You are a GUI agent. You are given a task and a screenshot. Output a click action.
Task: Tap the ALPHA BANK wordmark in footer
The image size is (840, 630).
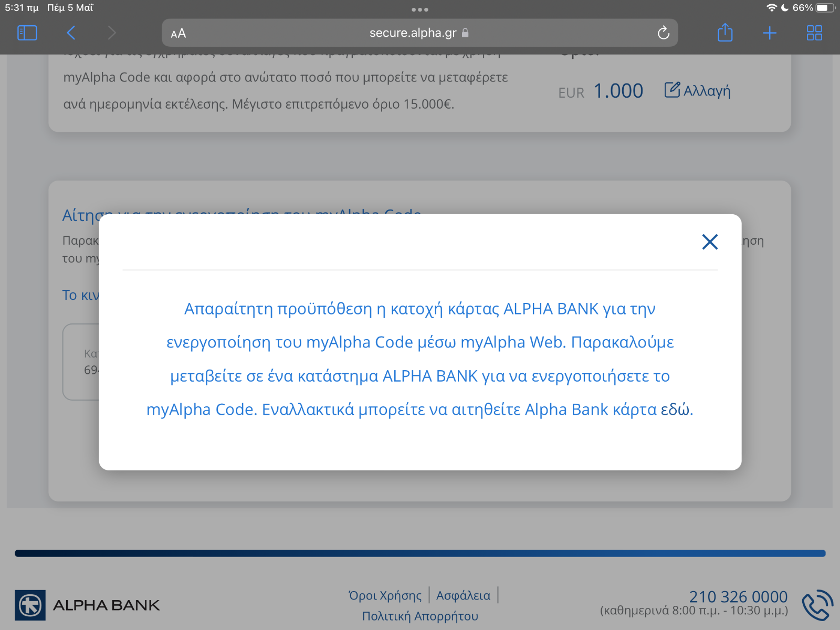pyautogui.click(x=106, y=605)
